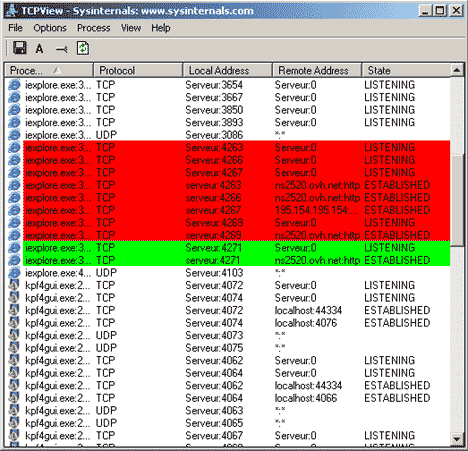Select remote address localhost:4076
468x451 pixels.
point(306,323)
